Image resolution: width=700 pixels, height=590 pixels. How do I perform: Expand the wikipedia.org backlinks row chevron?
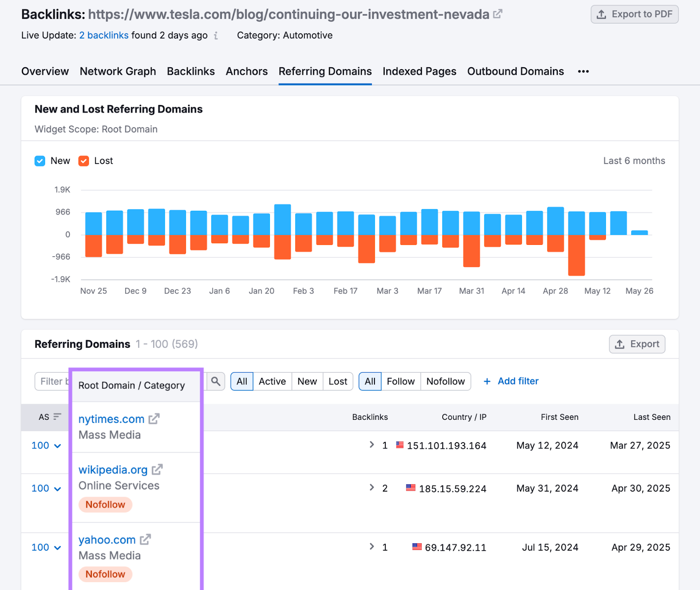point(371,487)
